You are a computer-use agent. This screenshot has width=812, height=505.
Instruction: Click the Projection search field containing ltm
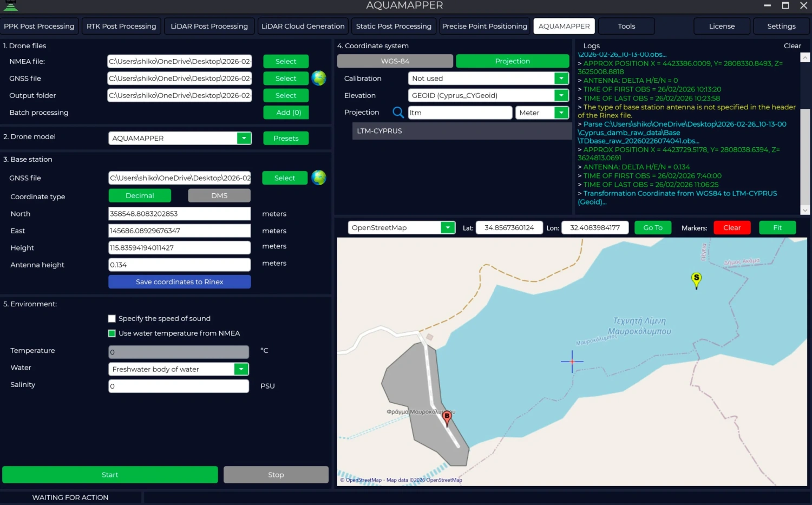pyautogui.click(x=460, y=113)
